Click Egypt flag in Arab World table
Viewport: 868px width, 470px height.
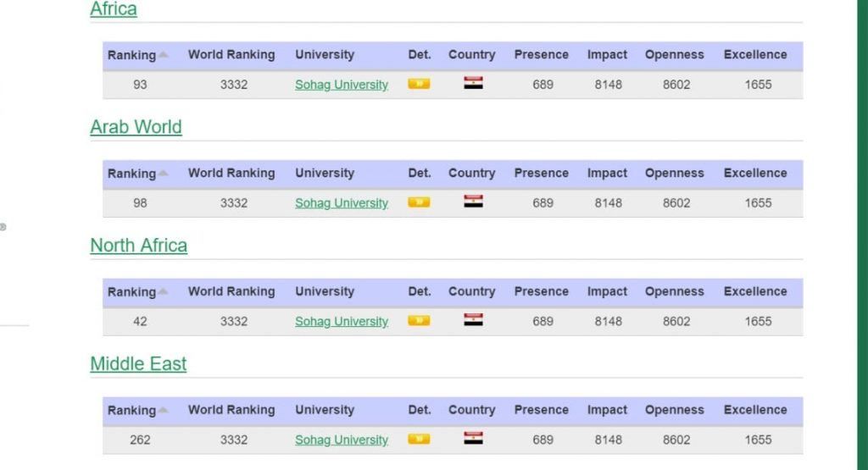pyautogui.click(x=473, y=202)
